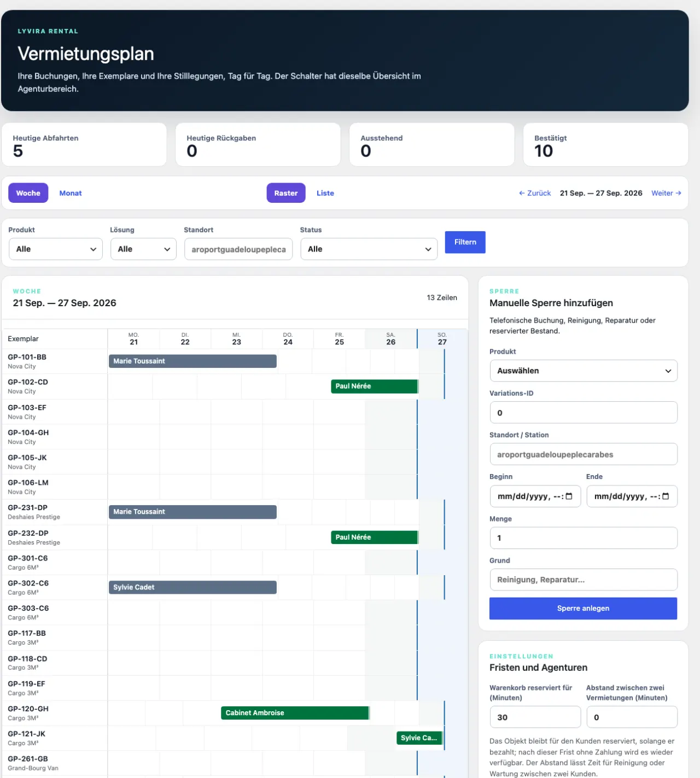This screenshot has height=778, width=700.
Task: Open Paul Nérée booking on GP-102-CD
Action: tap(375, 387)
